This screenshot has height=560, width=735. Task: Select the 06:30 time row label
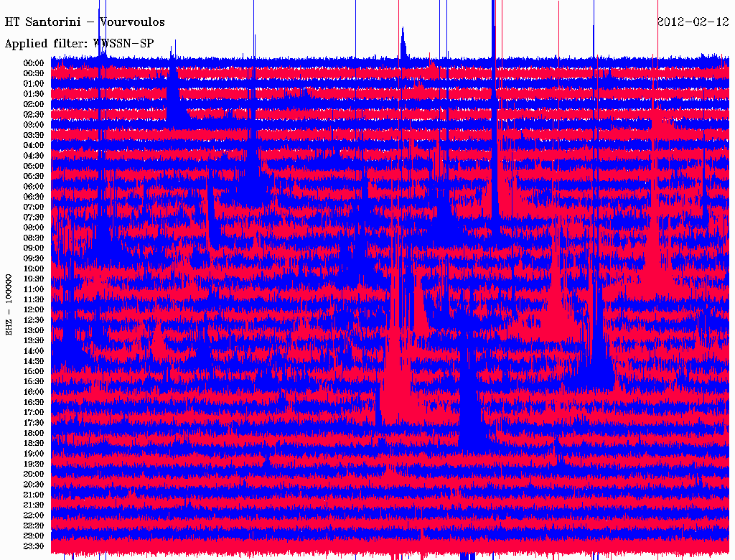tap(34, 197)
